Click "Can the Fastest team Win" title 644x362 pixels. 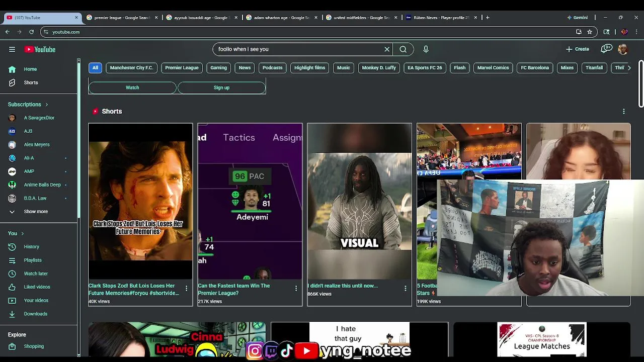[x=234, y=289]
